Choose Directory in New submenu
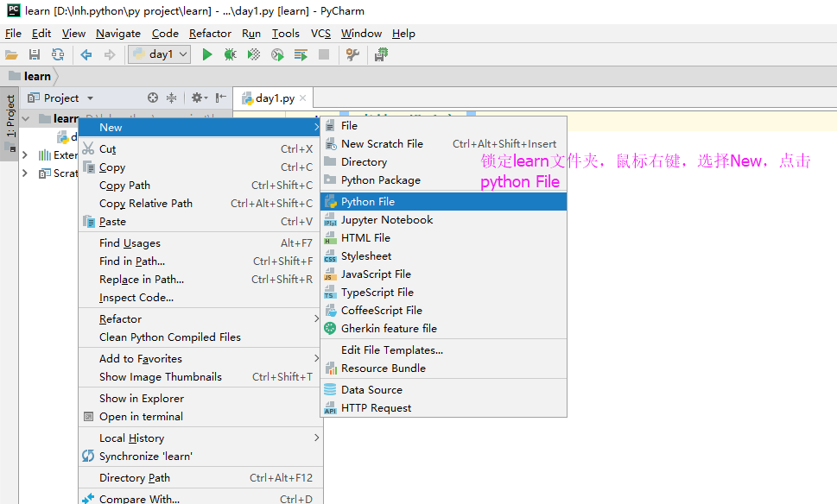 tap(444, 162)
